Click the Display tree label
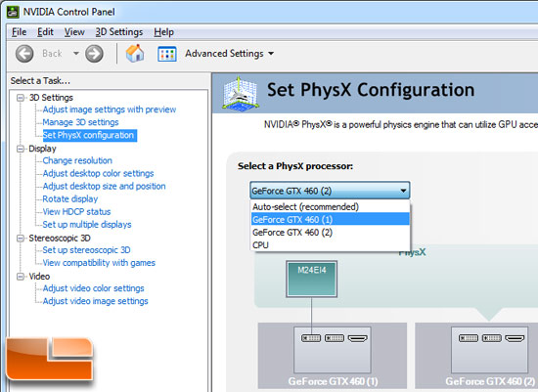 [x=42, y=149]
